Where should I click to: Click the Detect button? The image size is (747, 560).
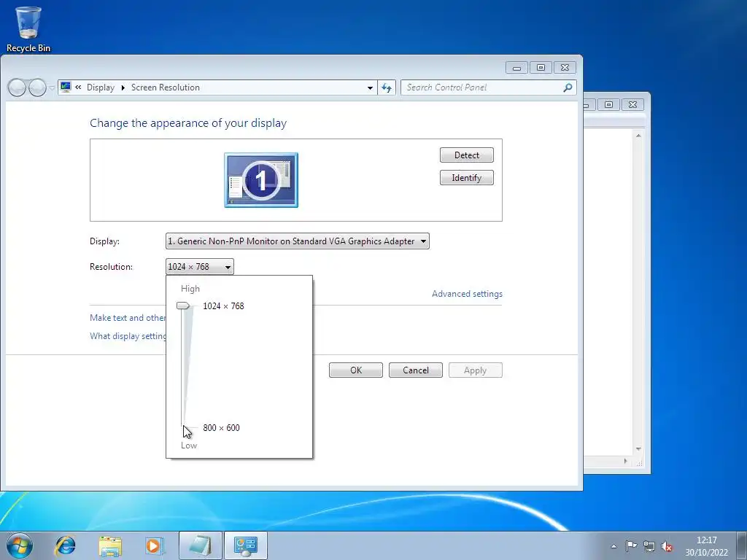pos(466,155)
